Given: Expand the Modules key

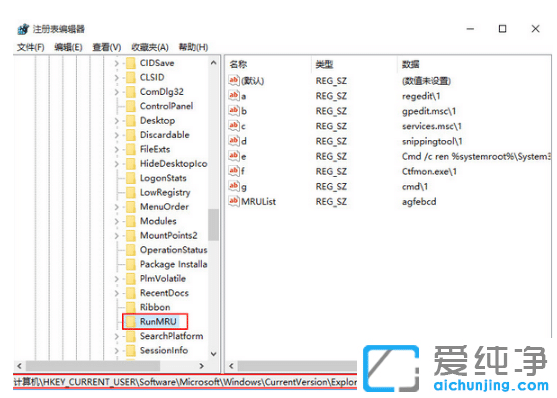Looking at the screenshot, I should tap(117, 221).
